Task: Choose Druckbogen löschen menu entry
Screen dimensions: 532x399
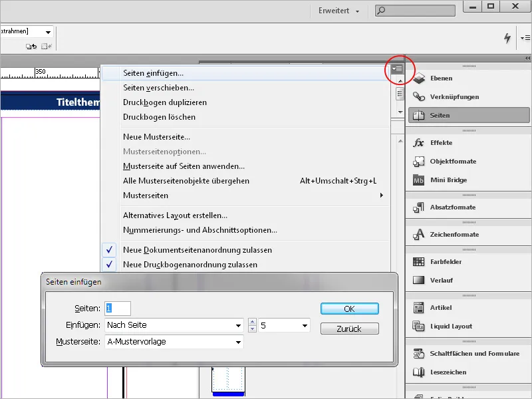Action: click(246, 117)
